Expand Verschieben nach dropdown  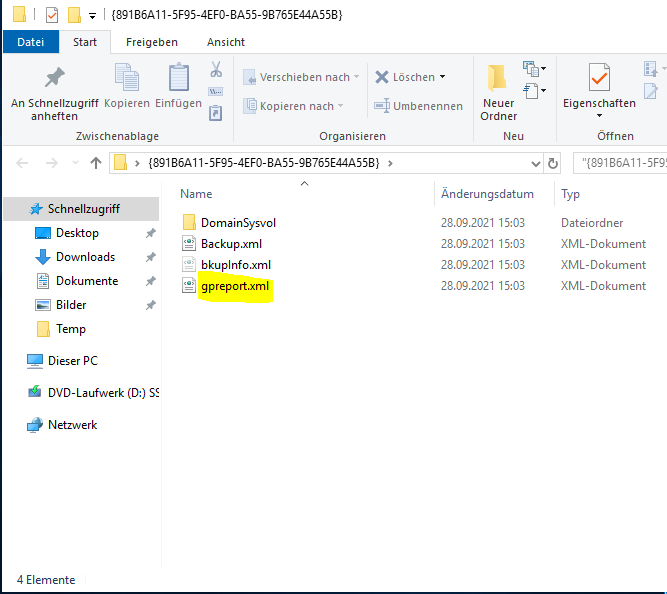[x=356, y=77]
